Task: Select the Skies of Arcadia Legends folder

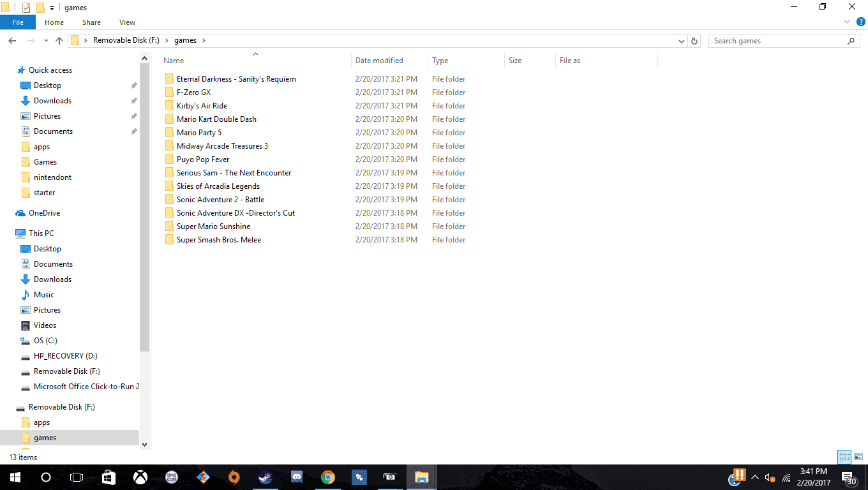Action: (218, 186)
